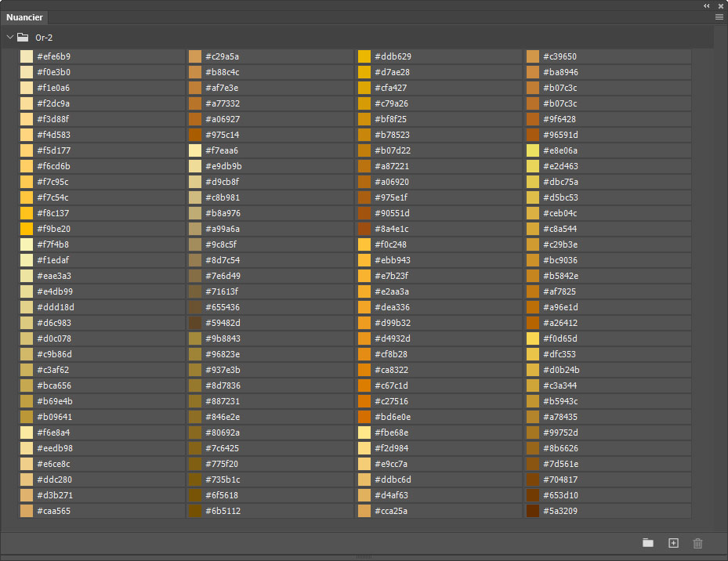
Task: Select swatch #fbe68e
Action: coord(364,433)
